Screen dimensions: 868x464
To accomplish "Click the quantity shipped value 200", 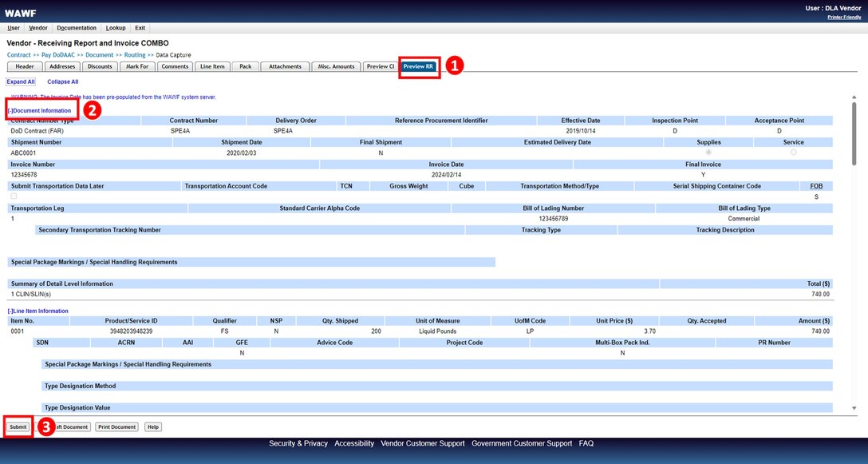I will (x=376, y=331).
